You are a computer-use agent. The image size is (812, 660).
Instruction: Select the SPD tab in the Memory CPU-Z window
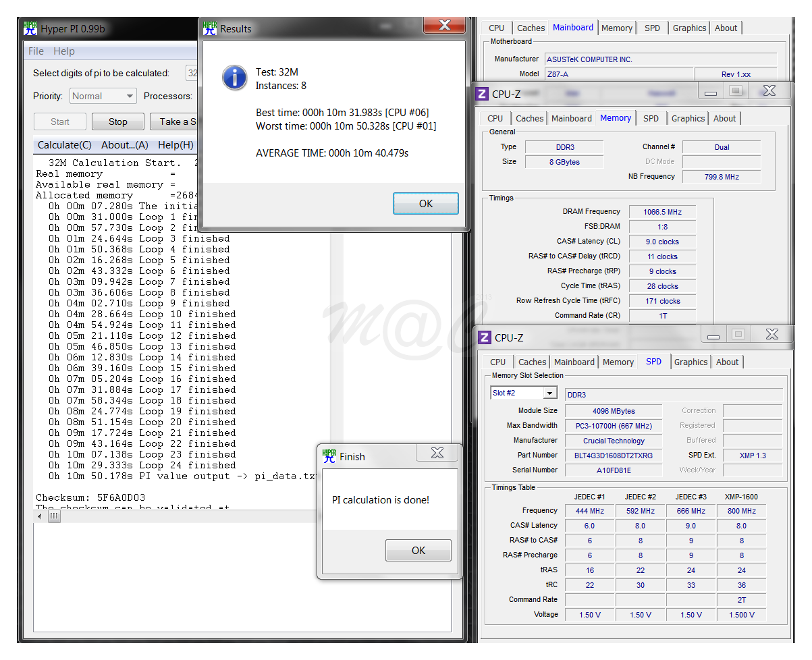click(x=651, y=118)
